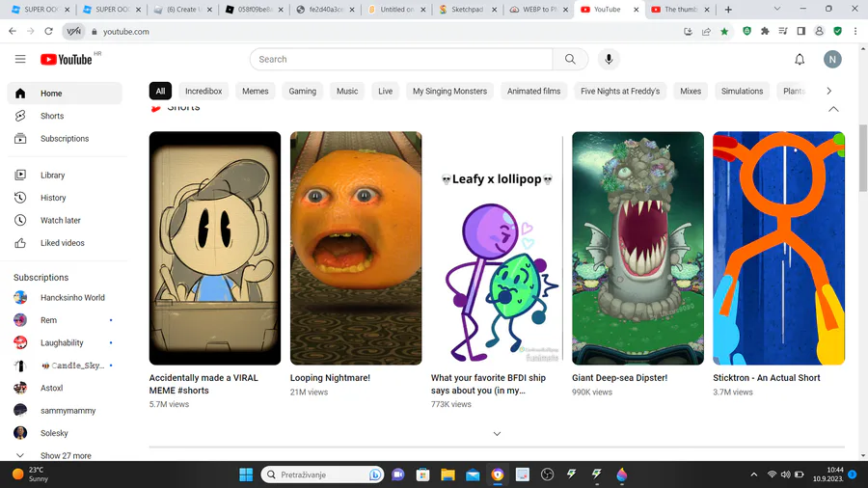Switch to the (6) Create tab

tap(182, 10)
